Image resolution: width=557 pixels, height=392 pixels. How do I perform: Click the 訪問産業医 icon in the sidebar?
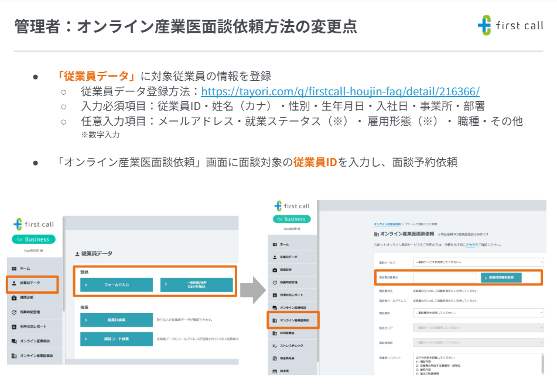pyautogui.click(x=275, y=334)
